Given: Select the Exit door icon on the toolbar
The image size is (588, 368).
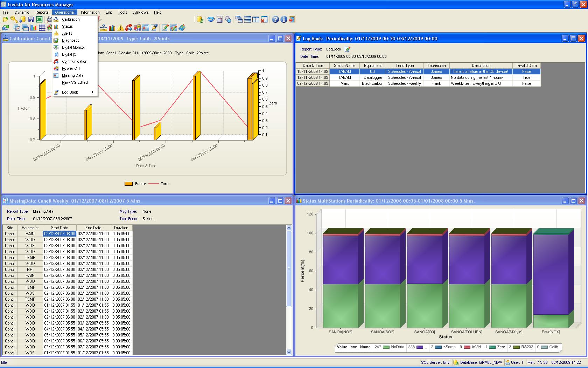Looking at the screenshot, I should (293, 20).
